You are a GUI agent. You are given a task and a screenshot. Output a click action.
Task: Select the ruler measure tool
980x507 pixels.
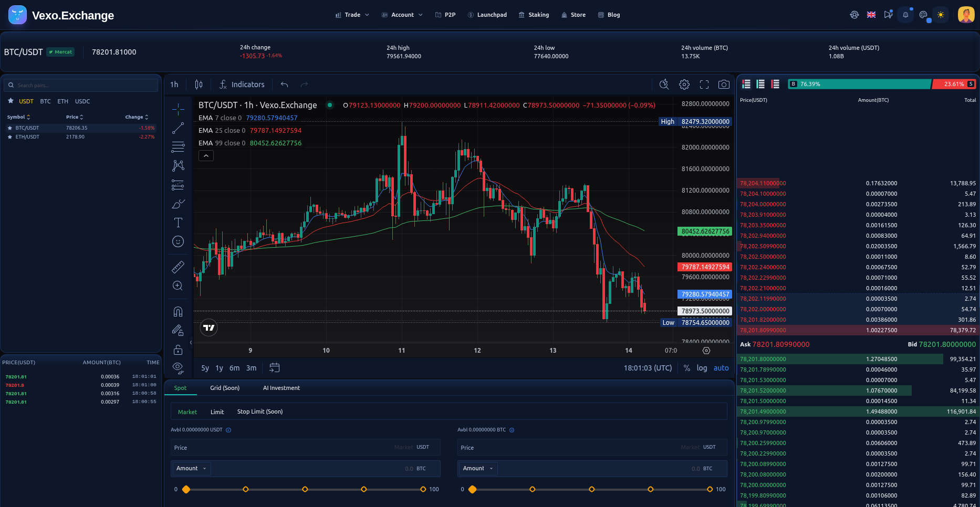coord(178,267)
